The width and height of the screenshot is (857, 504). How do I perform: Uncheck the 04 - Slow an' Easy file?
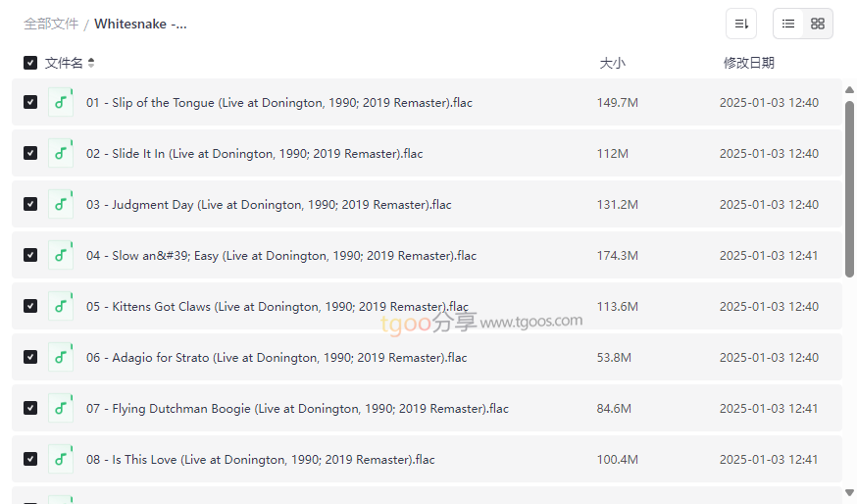(x=30, y=255)
